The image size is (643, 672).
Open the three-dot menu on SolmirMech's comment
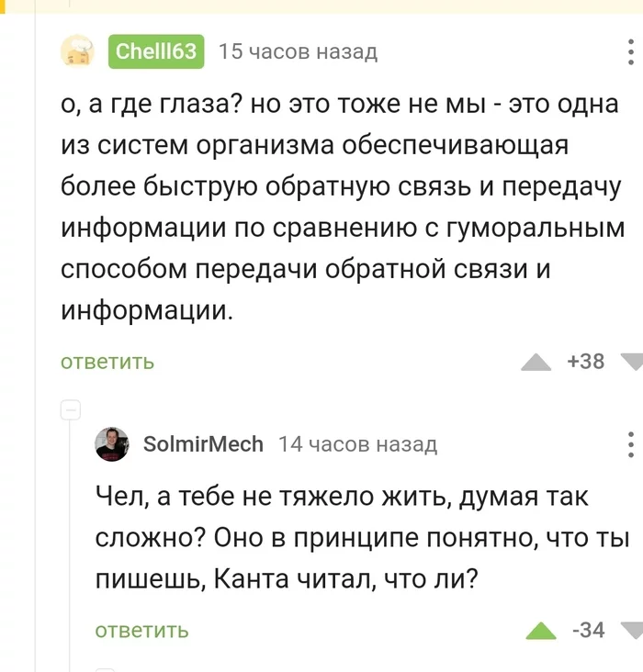(x=630, y=444)
